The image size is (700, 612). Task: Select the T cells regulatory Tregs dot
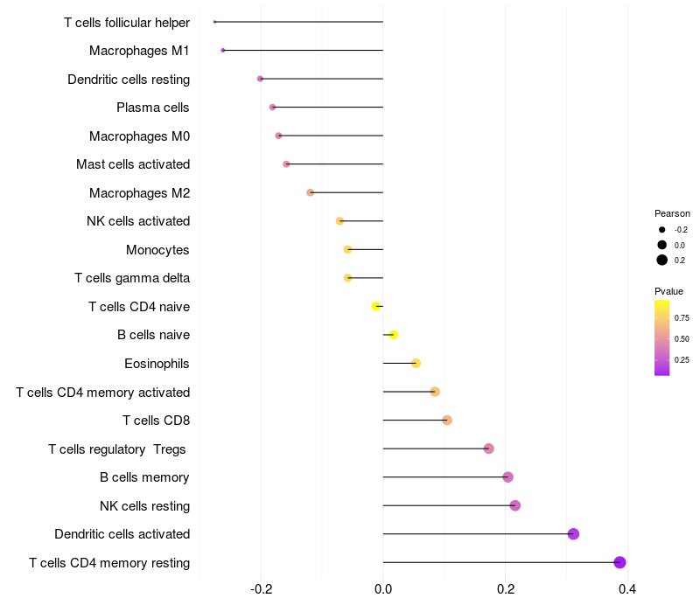pos(488,449)
